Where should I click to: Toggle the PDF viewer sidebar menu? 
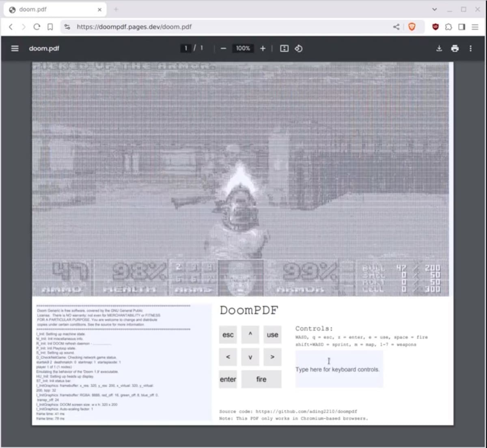[15, 48]
